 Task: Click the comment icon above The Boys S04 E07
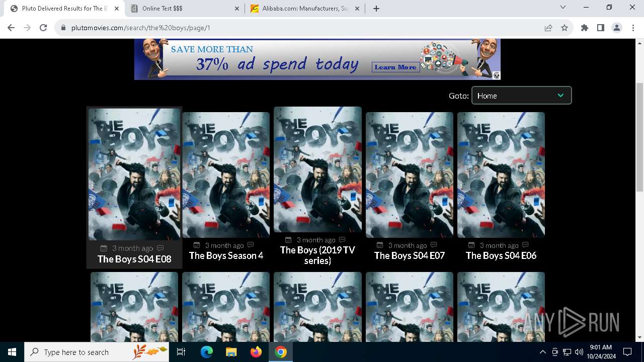point(434,245)
